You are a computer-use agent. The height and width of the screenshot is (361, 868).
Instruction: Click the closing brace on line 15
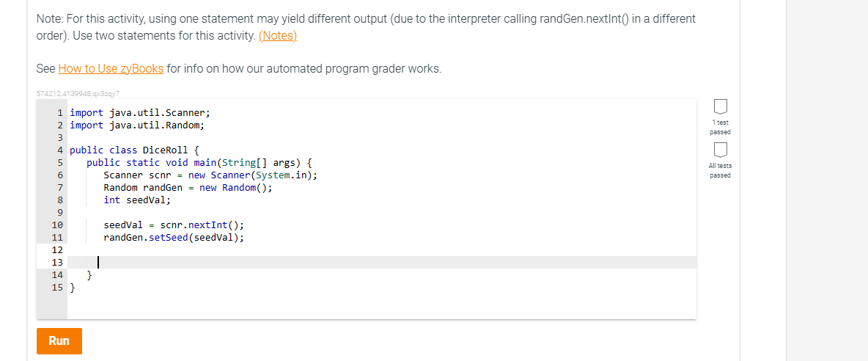click(x=72, y=288)
